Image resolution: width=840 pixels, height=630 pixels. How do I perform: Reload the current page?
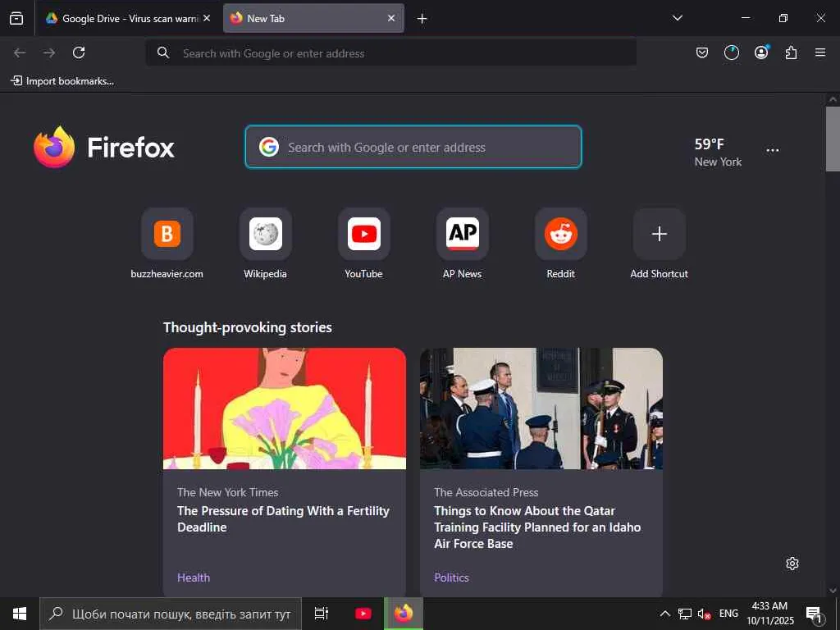tap(79, 52)
